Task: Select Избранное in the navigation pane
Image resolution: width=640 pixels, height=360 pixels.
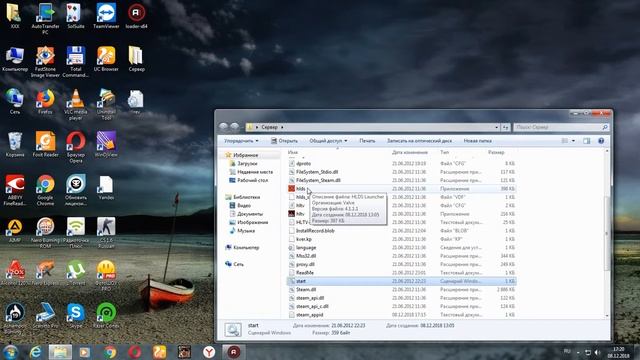Action: tap(245, 155)
